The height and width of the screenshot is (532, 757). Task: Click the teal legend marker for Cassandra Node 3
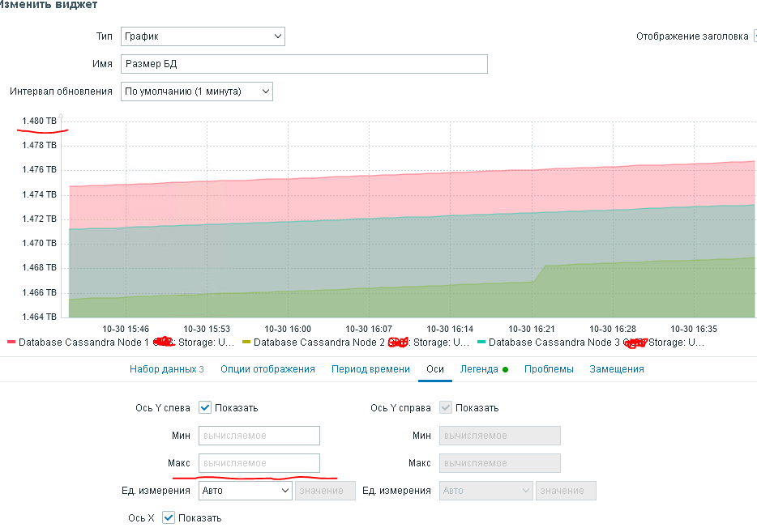coord(481,343)
